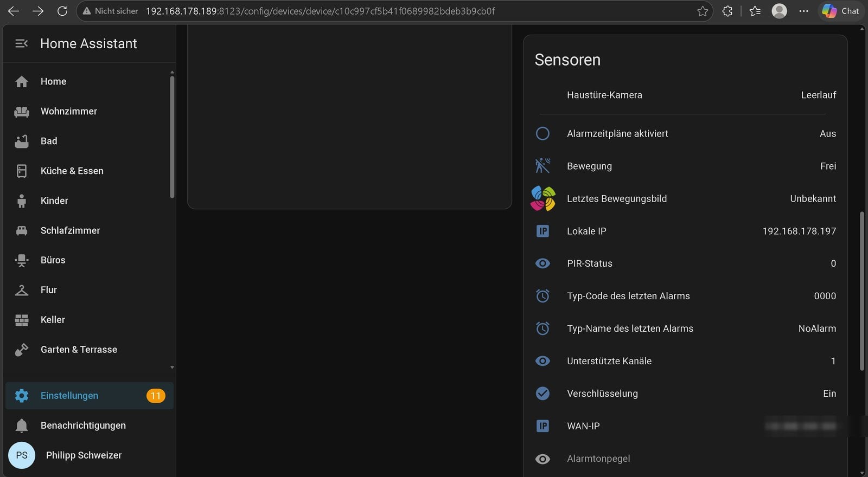
Task: Click the Alarmzeitpläne aktiviert circle icon
Action: [x=542, y=133]
